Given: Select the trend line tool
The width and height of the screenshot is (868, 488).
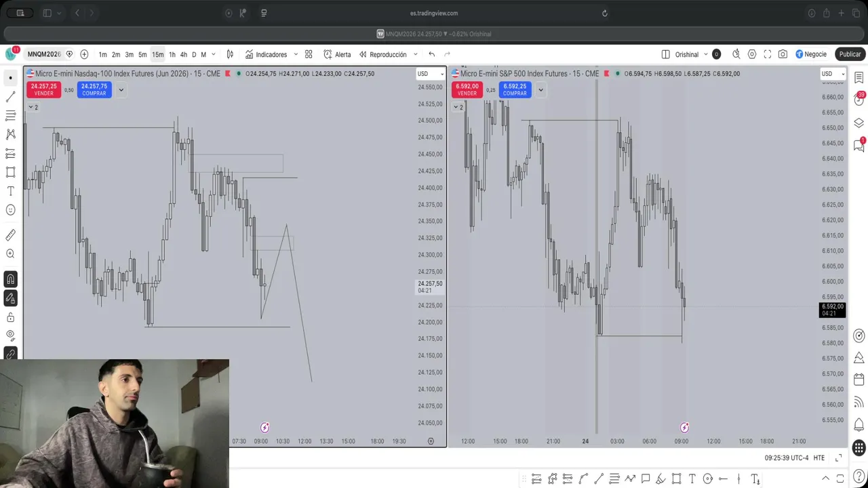Looking at the screenshot, I should tap(10, 97).
